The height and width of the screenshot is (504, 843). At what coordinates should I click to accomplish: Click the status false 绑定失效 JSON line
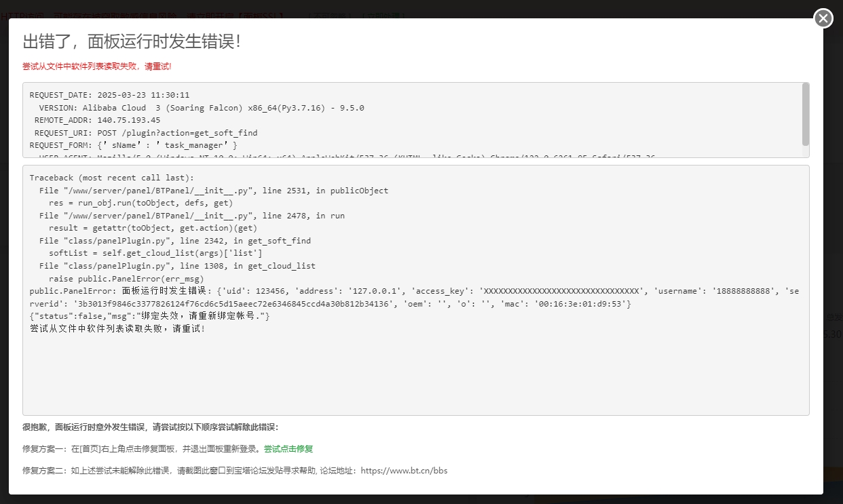coord(150,316)
